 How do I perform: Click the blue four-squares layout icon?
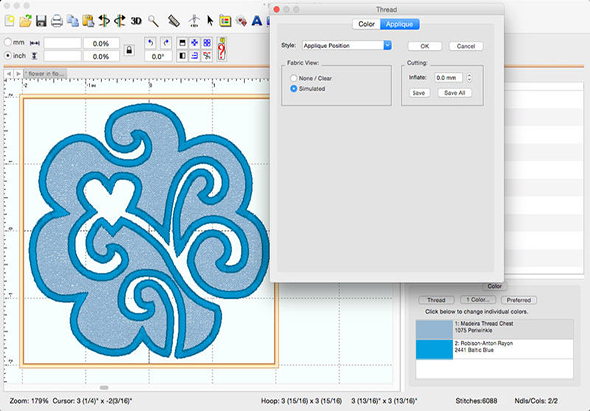click(207, 43)
